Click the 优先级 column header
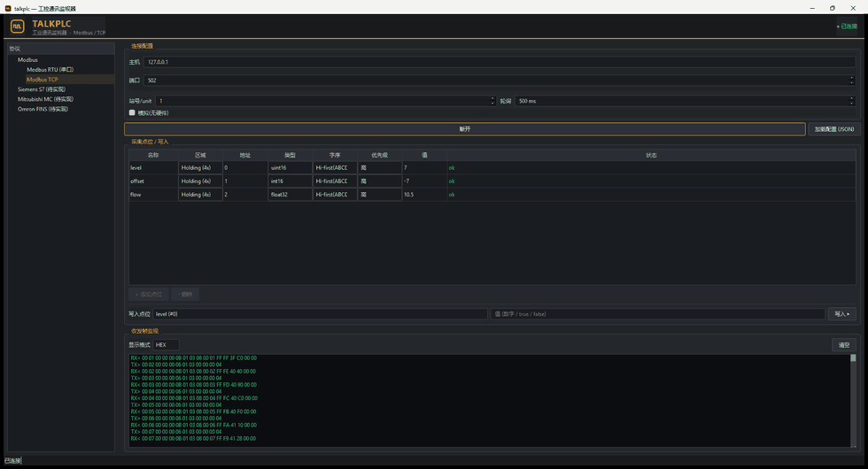Viewport: 868px width, 469px height. coord(380,156)
